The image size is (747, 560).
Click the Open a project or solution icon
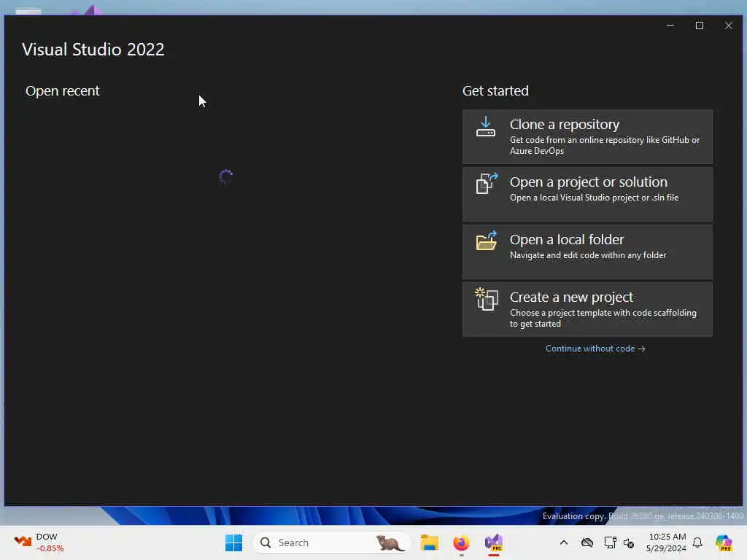coord(487,183)
